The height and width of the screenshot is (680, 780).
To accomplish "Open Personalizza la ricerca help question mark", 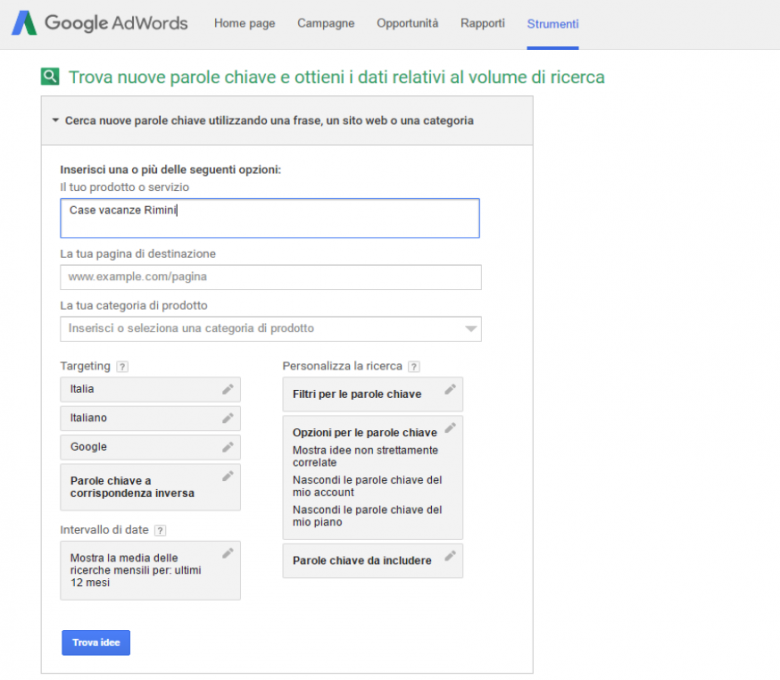I will pyautogui.click(x=414, y=367).
